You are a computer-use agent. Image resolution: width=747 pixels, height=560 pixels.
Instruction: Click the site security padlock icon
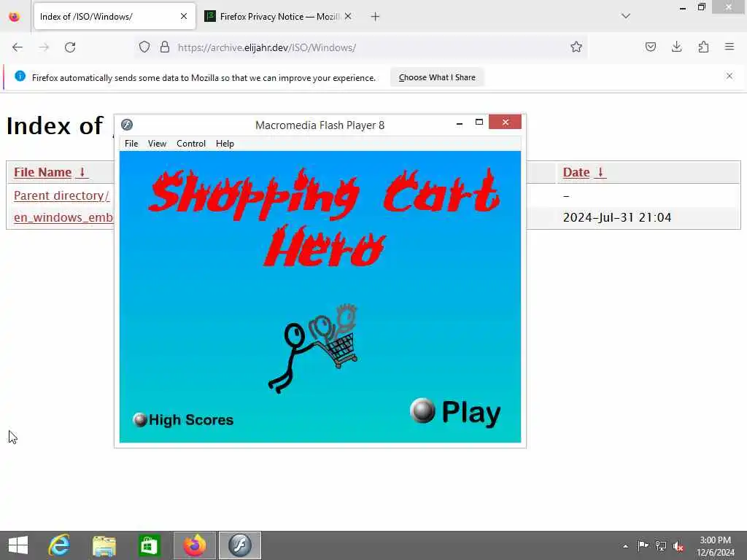(165, 47)
